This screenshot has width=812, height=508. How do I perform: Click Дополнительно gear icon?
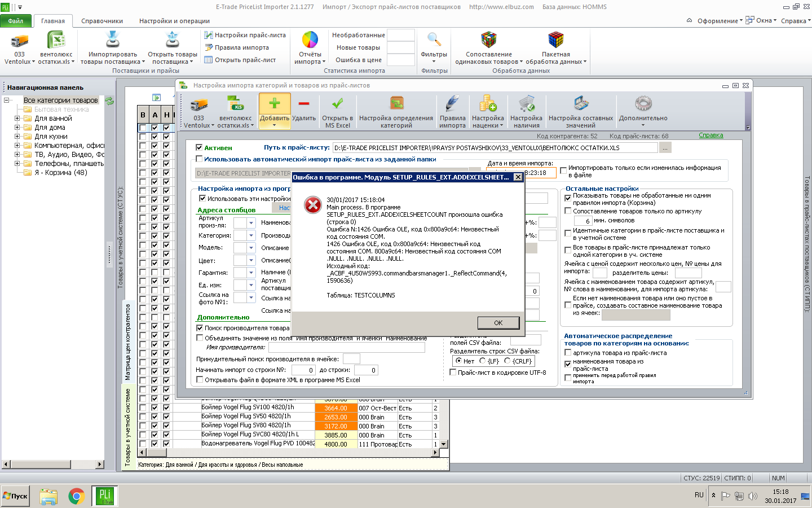pyautogui.click(x=643, y=104)
